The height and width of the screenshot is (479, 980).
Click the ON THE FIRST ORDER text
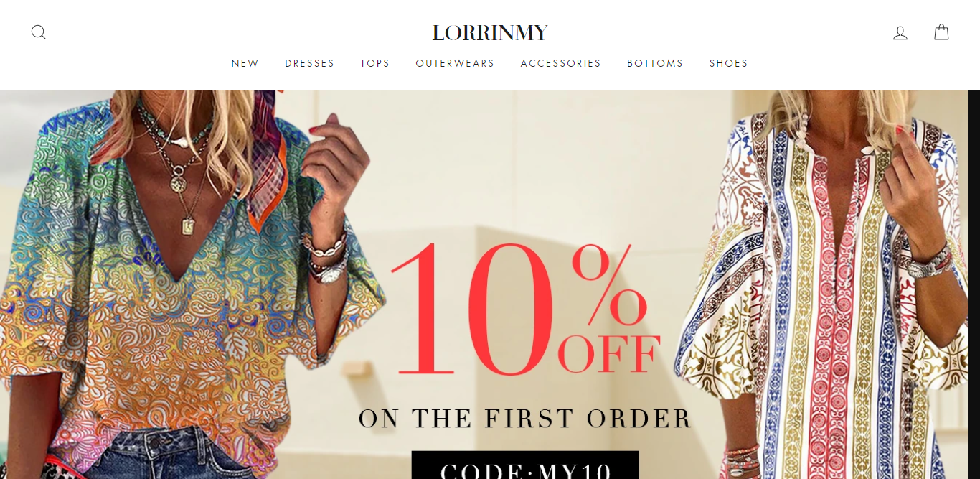[x=525, y=419]
